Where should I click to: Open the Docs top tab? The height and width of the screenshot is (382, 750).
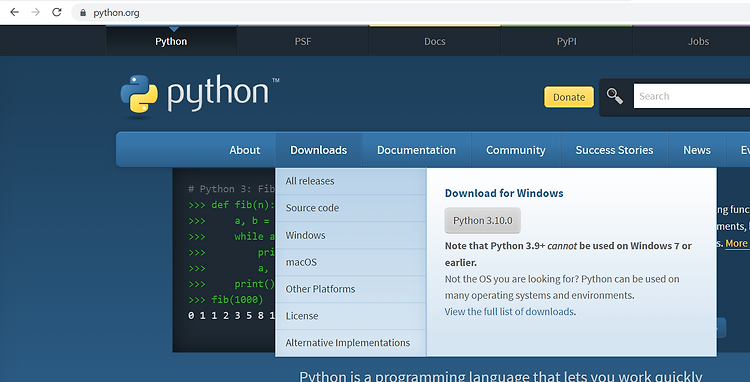tap(435, 41)
